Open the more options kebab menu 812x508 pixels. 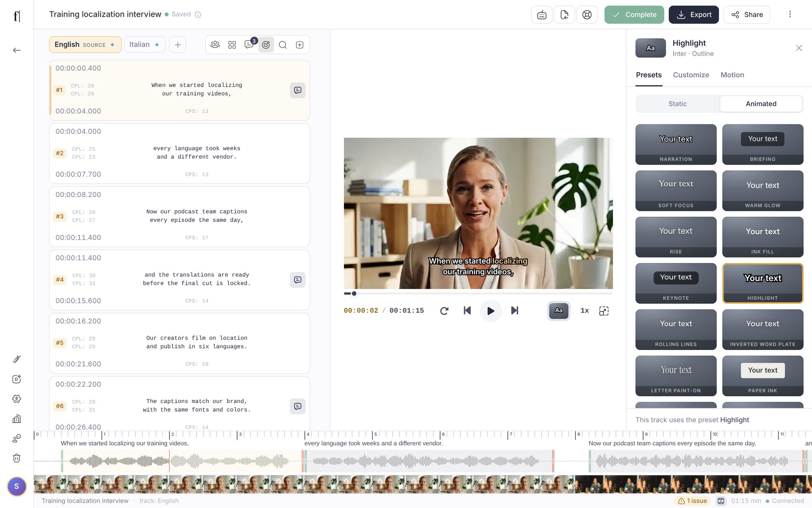(x=790, y=15)
